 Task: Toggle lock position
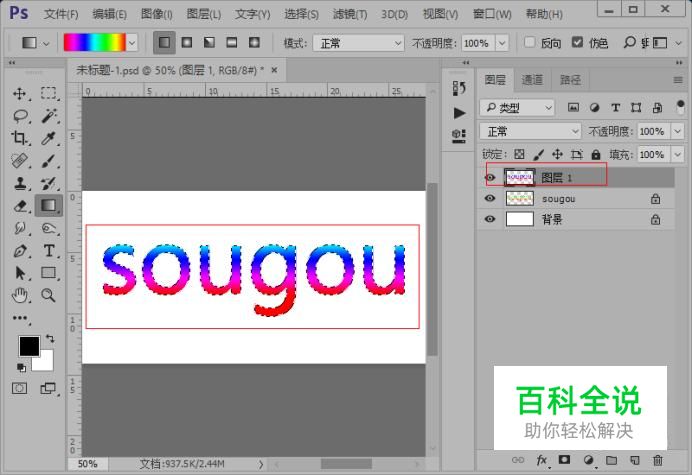coord(557,154)
